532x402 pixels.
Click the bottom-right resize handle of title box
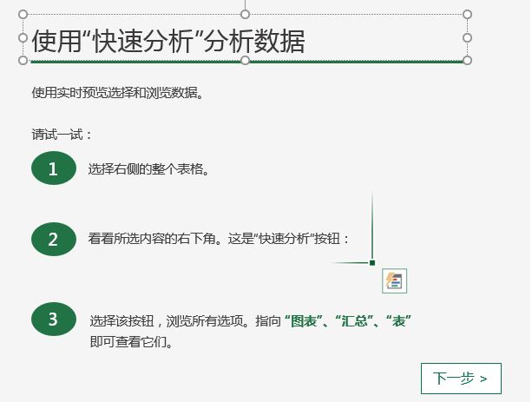[467, 61]
